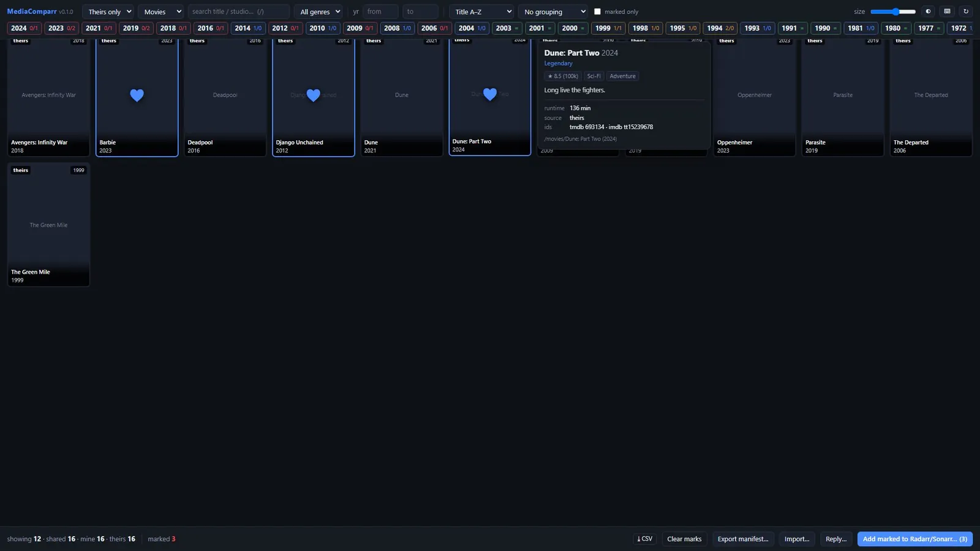
Task: Click the year 'to' input field
Action: 421,12
